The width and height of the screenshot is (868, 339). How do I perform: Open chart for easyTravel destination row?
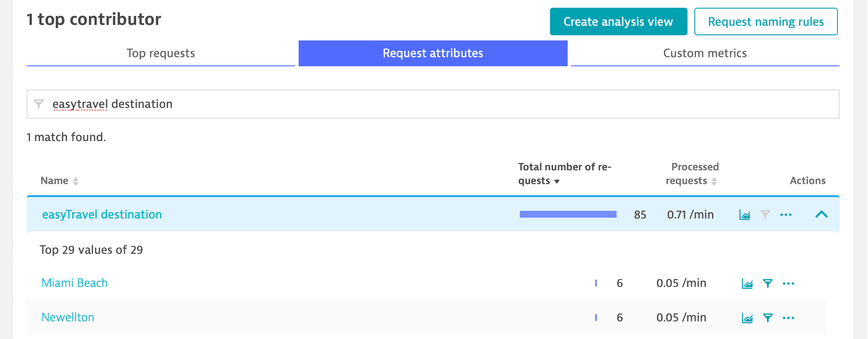pos(744,215)
